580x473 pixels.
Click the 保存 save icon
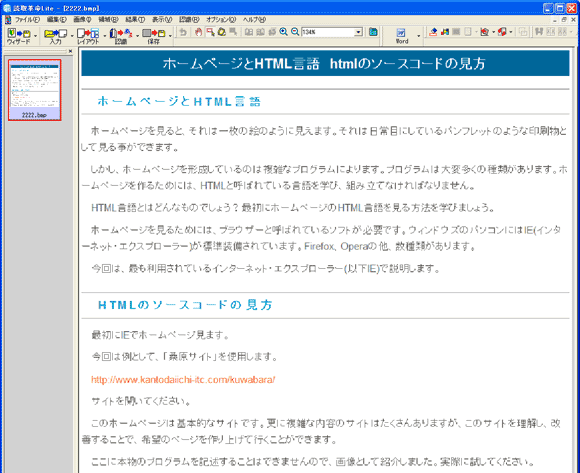click(x=154, y=36)
